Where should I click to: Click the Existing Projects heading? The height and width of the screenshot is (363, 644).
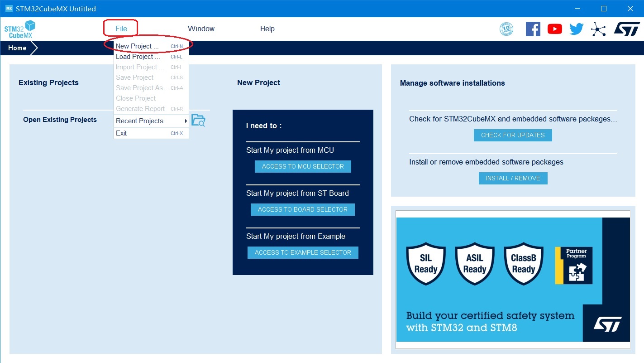[x=48, y=82]
